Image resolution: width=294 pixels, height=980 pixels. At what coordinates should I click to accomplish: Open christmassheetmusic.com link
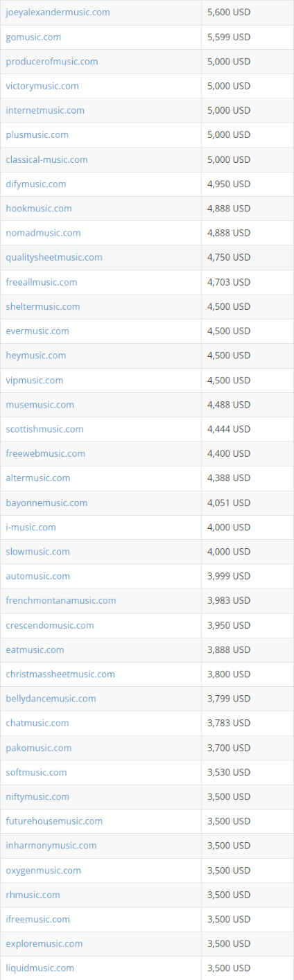60,674
